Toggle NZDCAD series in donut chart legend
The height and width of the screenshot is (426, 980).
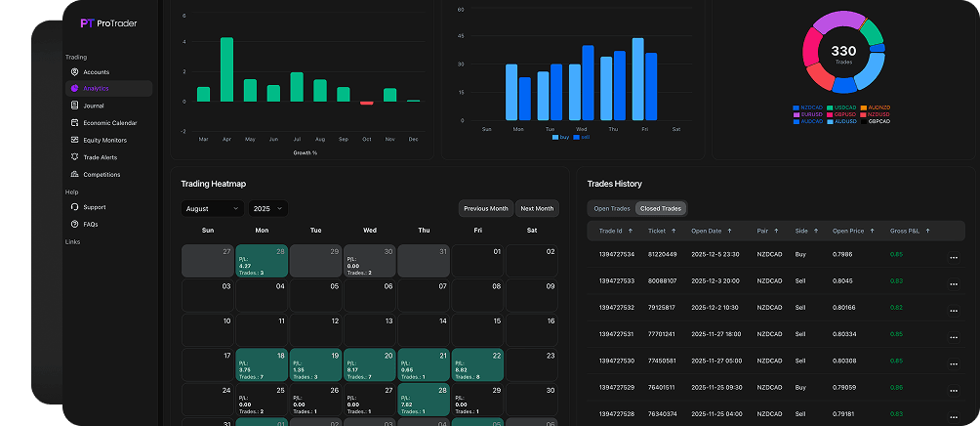point(810,106)
